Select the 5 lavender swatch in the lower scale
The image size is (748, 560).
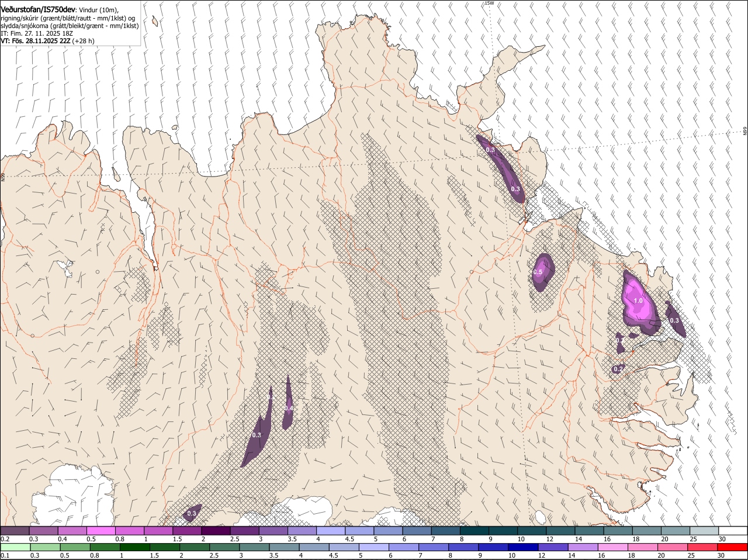pyautogui.click(x=374, y=547)
